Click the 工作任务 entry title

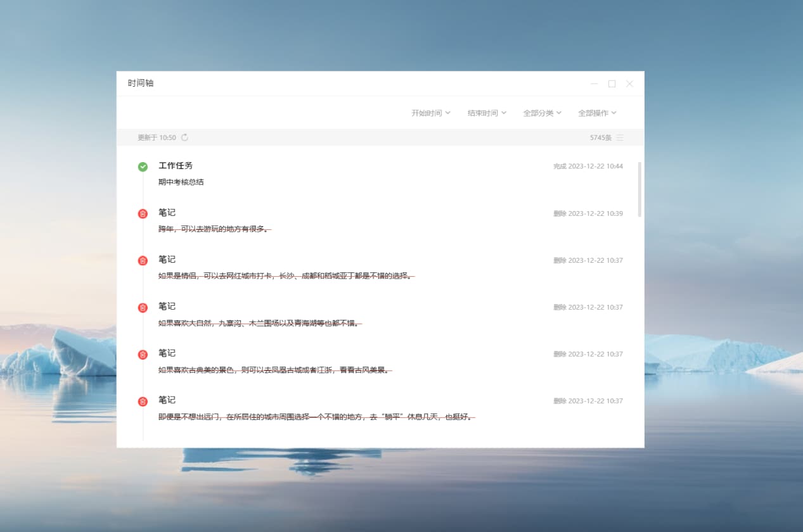[175, 165]
